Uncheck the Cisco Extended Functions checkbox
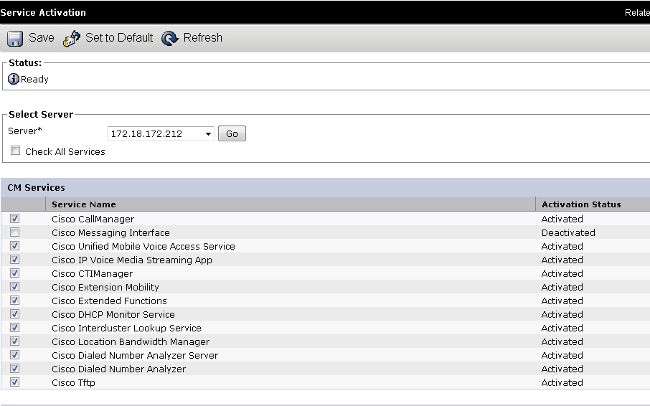The width and height of the screenshot is (650, 406). pos(15,300)
